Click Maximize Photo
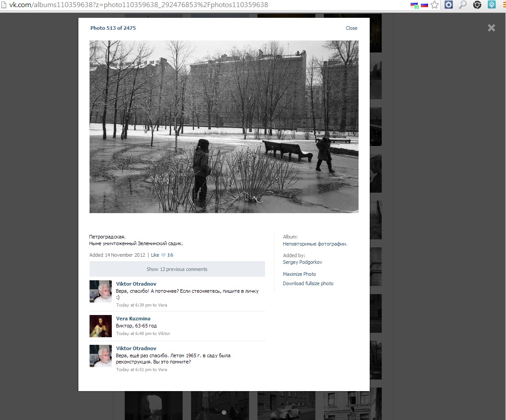This screenshot has height=420, width=506. click(299, 274)
